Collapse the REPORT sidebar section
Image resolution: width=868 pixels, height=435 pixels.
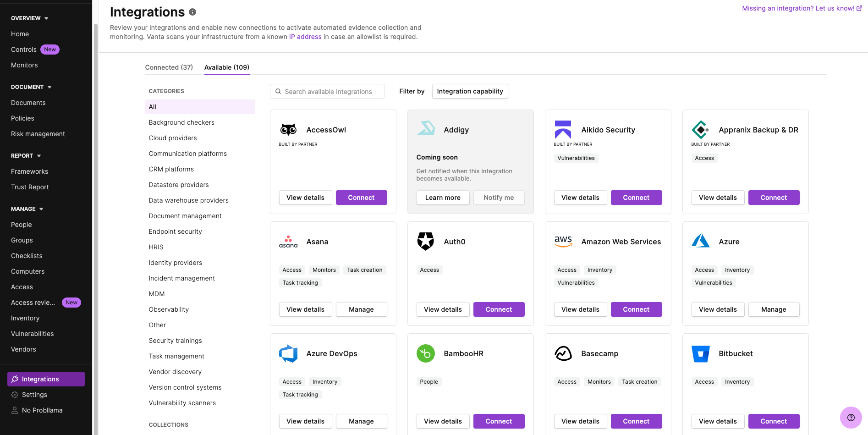pyautogui.click(x=26, y=156)
